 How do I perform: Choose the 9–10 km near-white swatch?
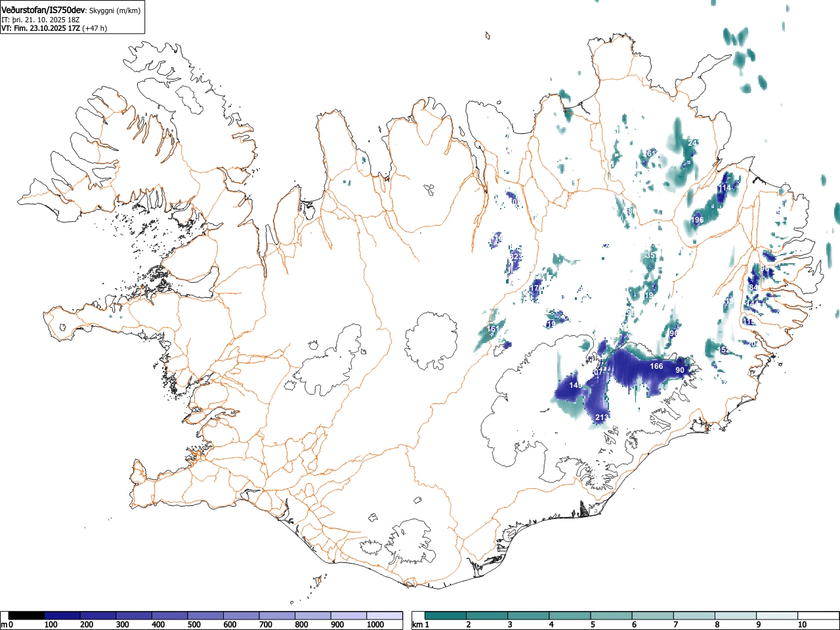click(x=778, y=616)
